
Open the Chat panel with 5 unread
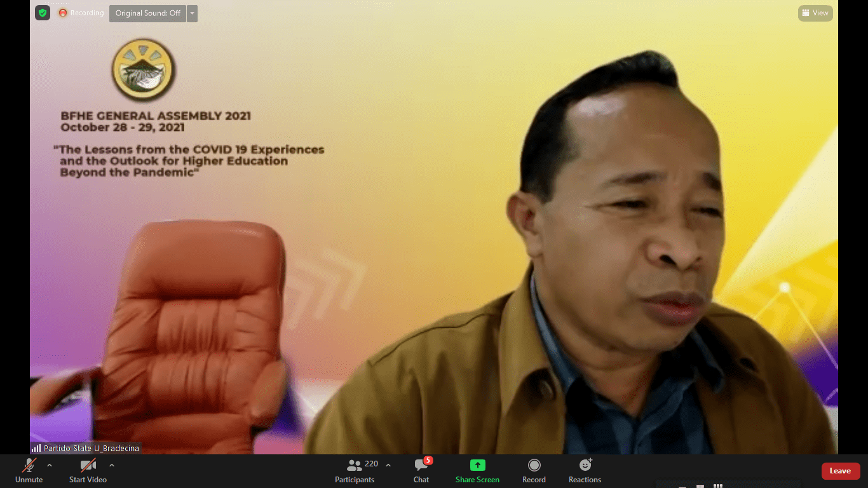[421, 470]
